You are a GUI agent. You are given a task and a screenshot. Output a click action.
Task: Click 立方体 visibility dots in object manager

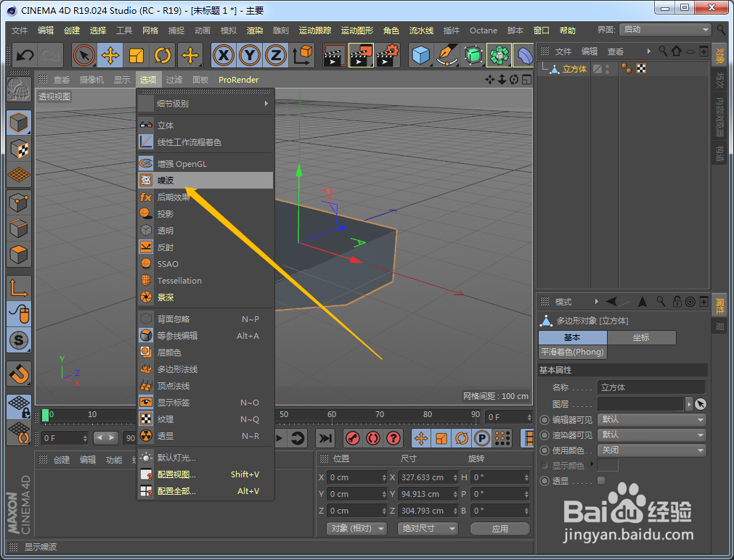point(608,69)
